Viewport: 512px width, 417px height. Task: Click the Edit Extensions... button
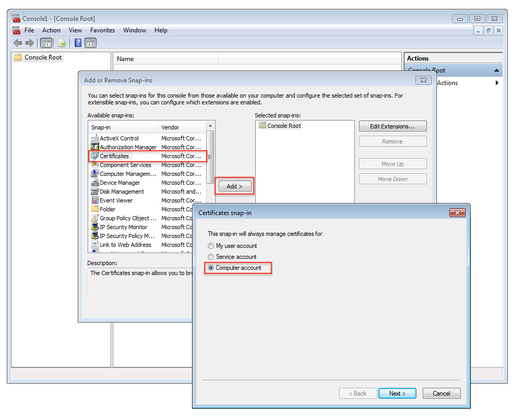coord(393,126)
